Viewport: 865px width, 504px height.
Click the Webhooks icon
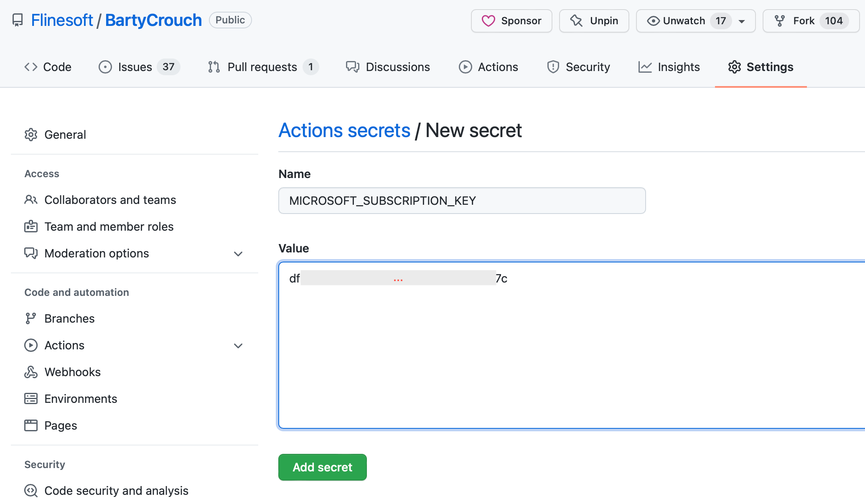tap(31, 372)
